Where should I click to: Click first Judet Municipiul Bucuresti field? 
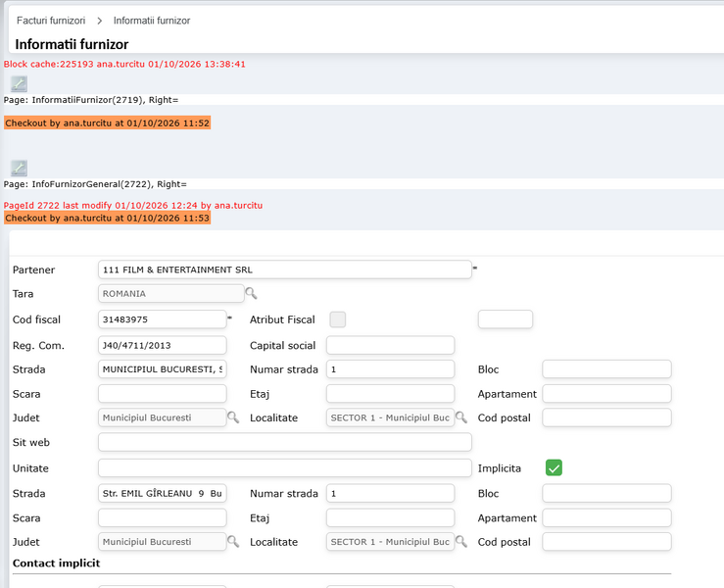coord(163,417)
